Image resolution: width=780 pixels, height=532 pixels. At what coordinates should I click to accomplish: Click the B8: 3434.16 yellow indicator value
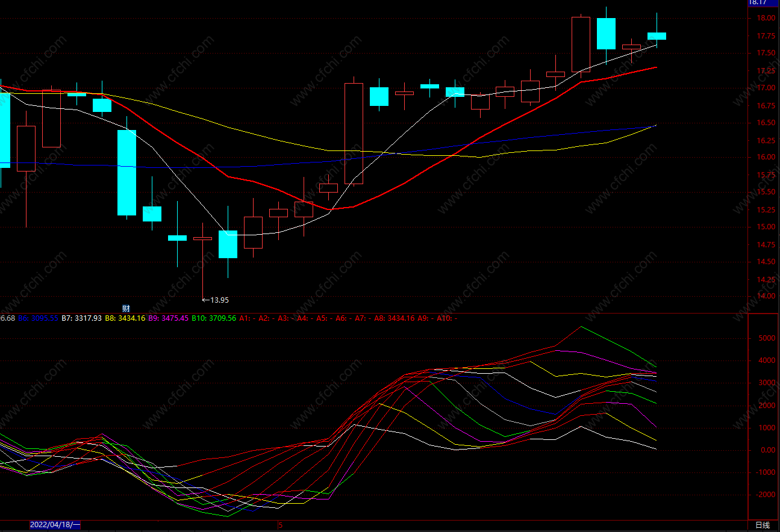(x=125, y=318)
